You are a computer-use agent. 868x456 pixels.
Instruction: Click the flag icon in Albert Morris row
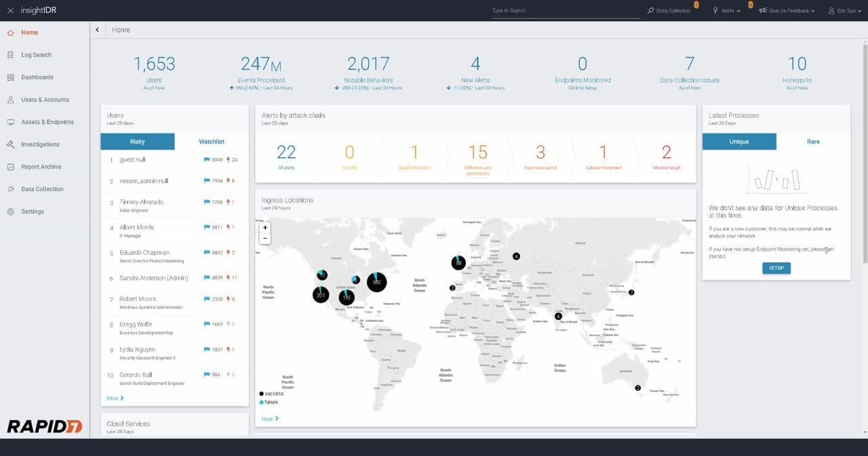click(207, 228)
